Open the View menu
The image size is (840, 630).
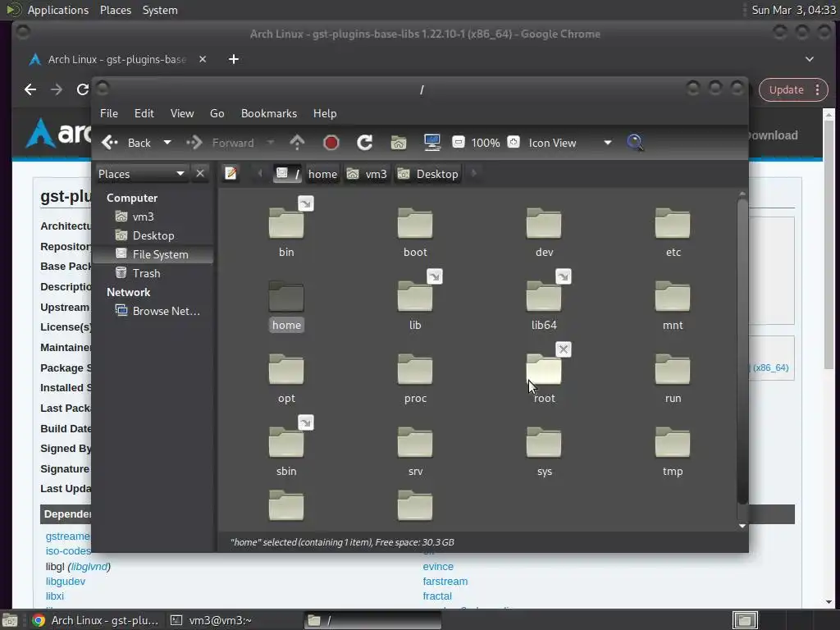182,113
